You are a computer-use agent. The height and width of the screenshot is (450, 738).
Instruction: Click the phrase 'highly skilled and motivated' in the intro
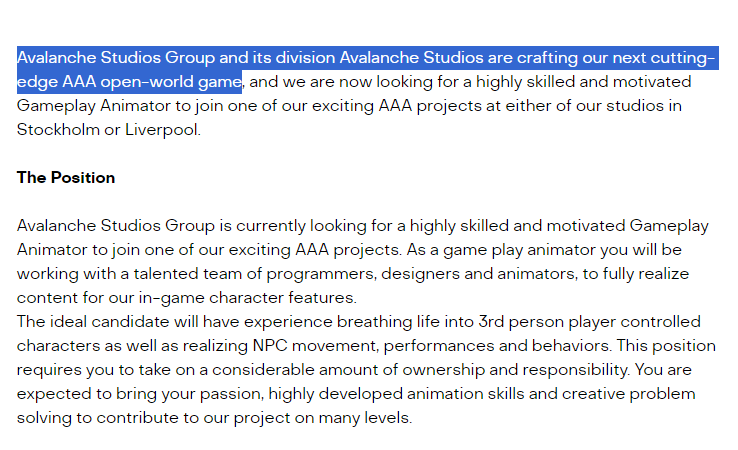[584, 82]
